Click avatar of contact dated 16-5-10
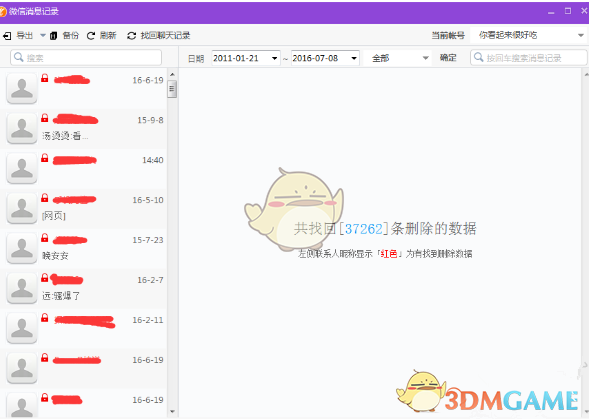This screenshot has height=419, width=589. click(x=22, y=209)
